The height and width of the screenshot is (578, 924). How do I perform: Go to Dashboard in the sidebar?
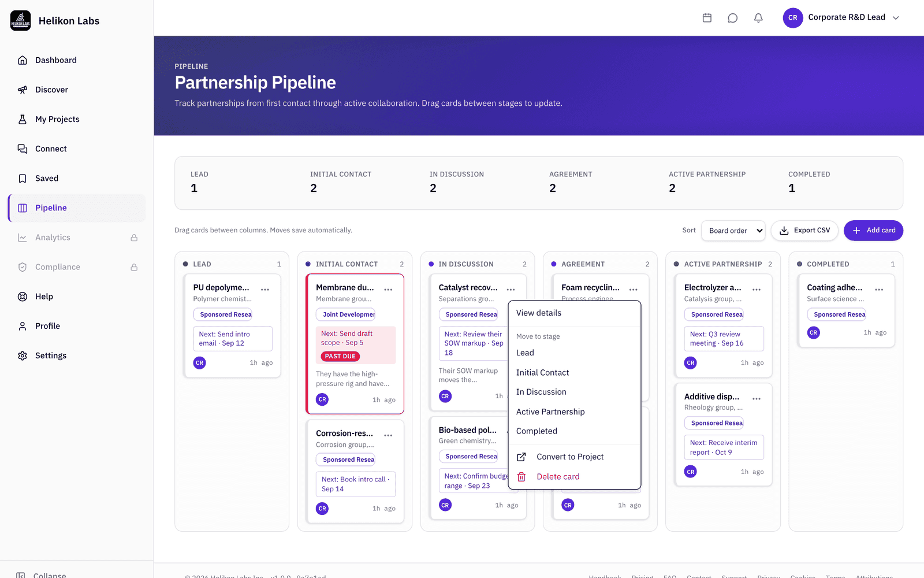pyautogui.click(x=77, y=60)
